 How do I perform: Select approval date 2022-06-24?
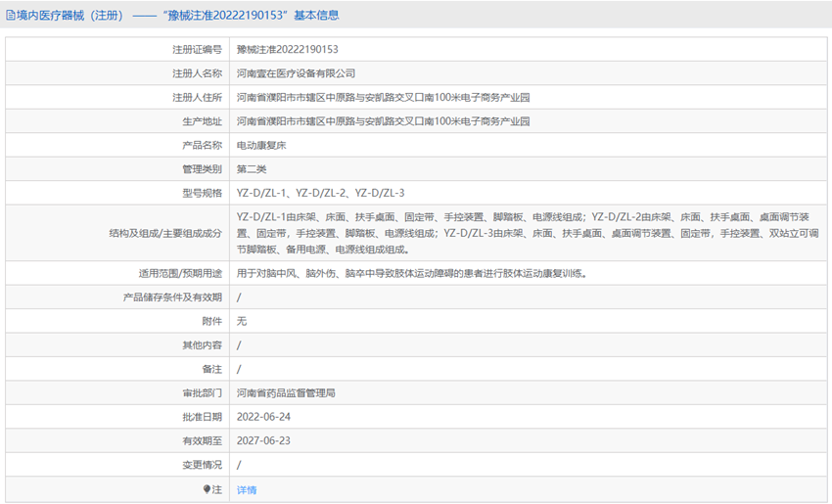coord(263,417)
